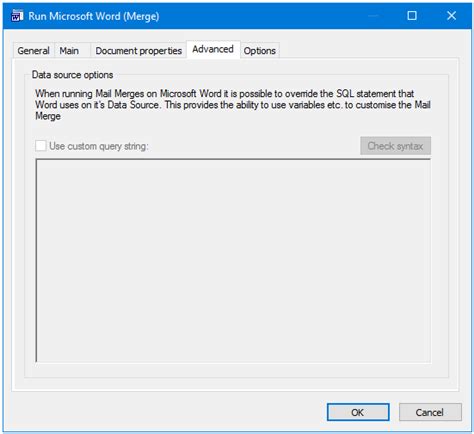Click the Run Microsoft Word title bar icon
The image size is (474, 434).
point(17,16)
